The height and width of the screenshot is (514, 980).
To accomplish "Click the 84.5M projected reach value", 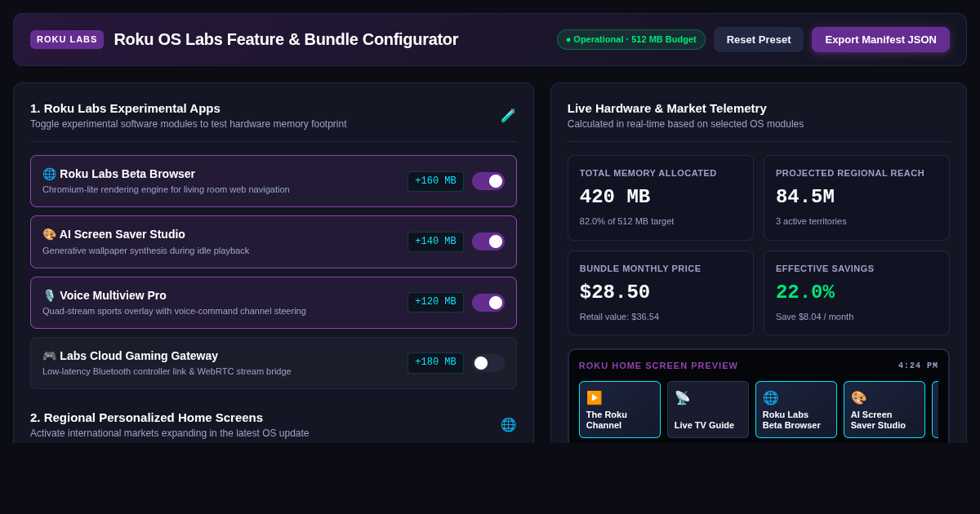I will coord(805,197).
